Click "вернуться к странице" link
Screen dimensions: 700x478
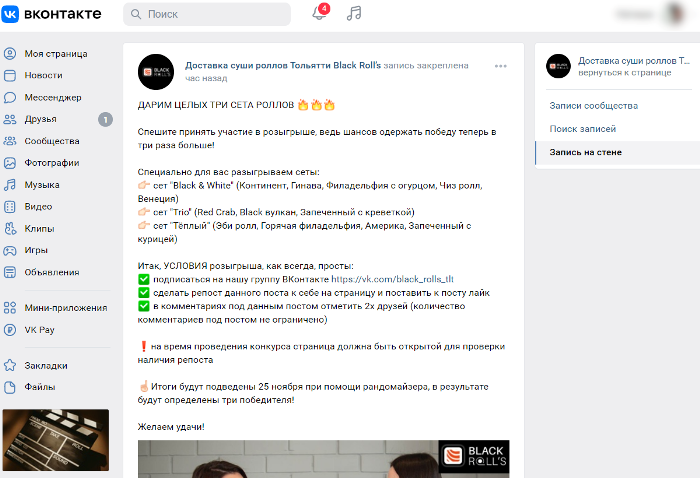pos(625,73)
